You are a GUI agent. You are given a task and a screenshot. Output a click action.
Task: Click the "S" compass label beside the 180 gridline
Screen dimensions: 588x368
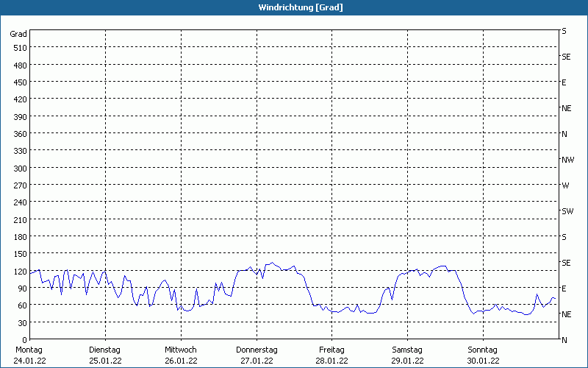(564, 237)
